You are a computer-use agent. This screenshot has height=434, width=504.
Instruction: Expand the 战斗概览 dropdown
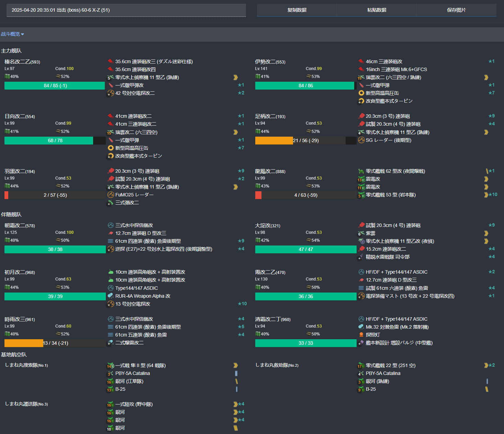12,34
